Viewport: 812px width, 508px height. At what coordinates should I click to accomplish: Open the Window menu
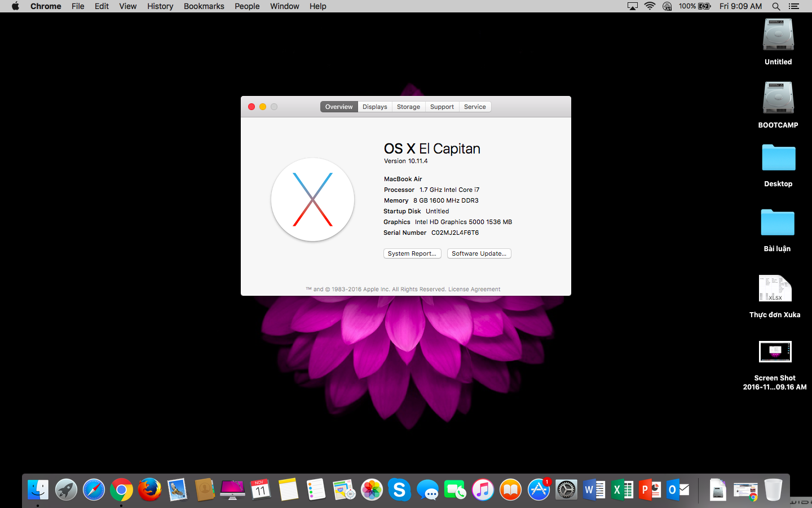click(x=284, y=6)
